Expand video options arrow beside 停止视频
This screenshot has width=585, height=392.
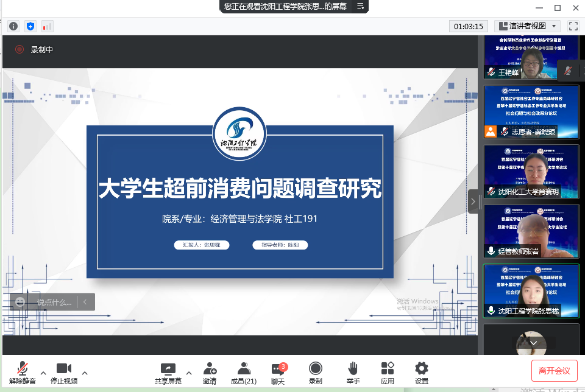point(84,373)
